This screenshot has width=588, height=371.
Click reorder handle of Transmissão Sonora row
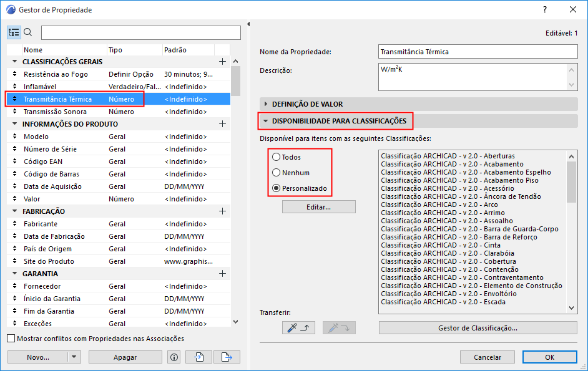point(14,111)
